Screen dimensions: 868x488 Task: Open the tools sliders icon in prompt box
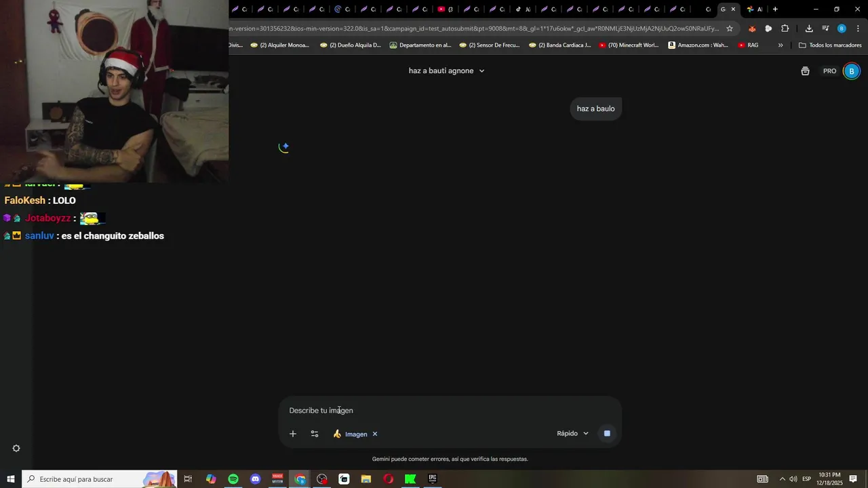pyautogui.click(x=315, y=434)
